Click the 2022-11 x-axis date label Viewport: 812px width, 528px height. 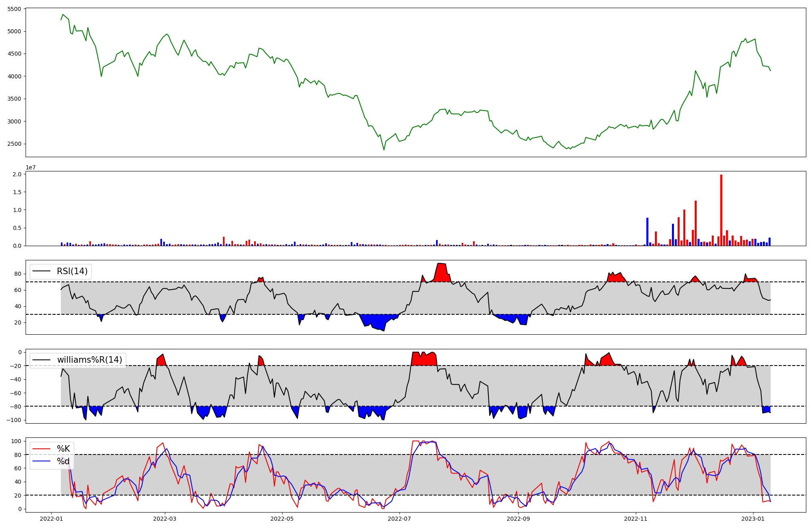[x=635, y=519]
